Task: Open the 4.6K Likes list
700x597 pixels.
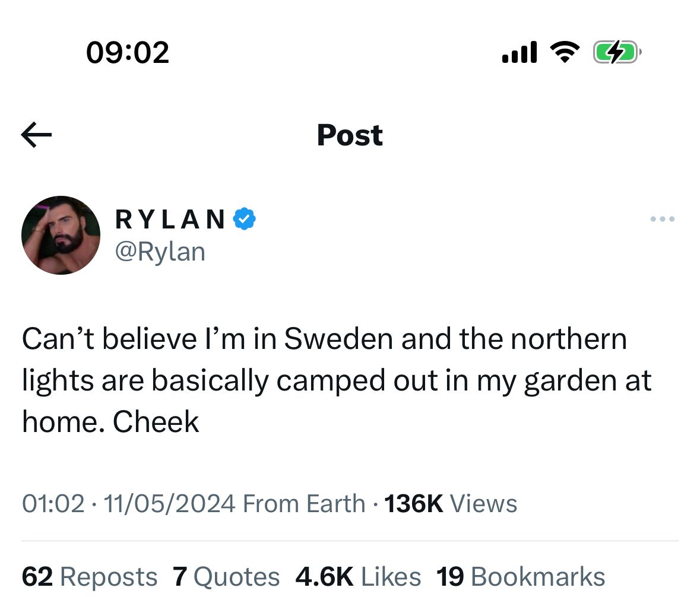Action: (358, 576)
